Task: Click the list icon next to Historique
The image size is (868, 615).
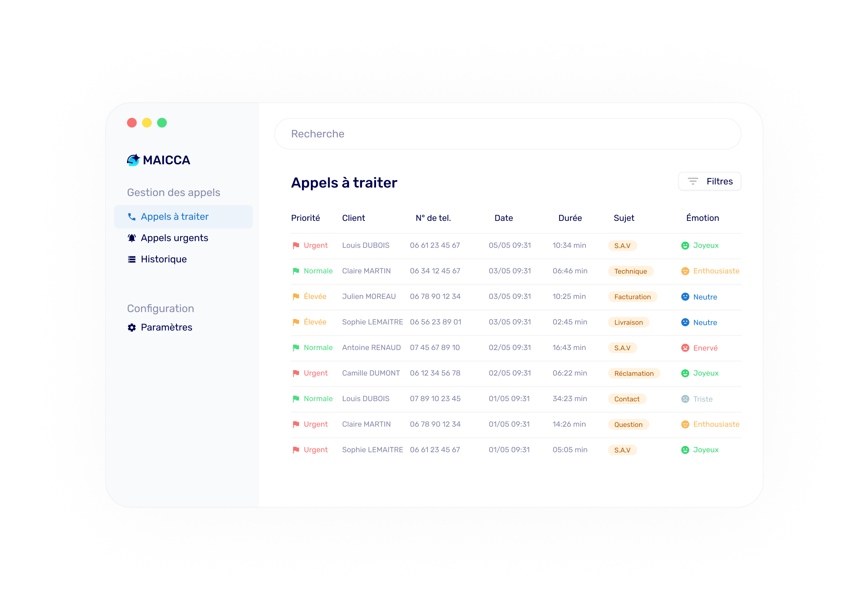Action: pos(132,259)
